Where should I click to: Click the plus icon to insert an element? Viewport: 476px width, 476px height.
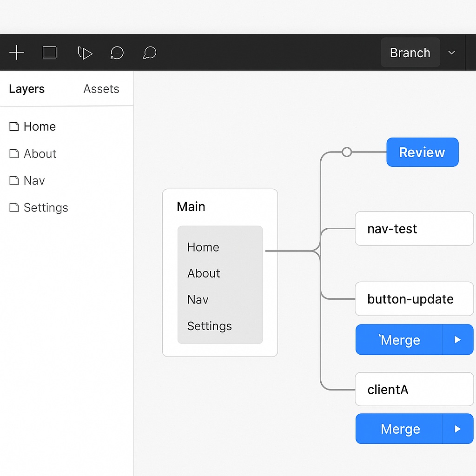17,52
